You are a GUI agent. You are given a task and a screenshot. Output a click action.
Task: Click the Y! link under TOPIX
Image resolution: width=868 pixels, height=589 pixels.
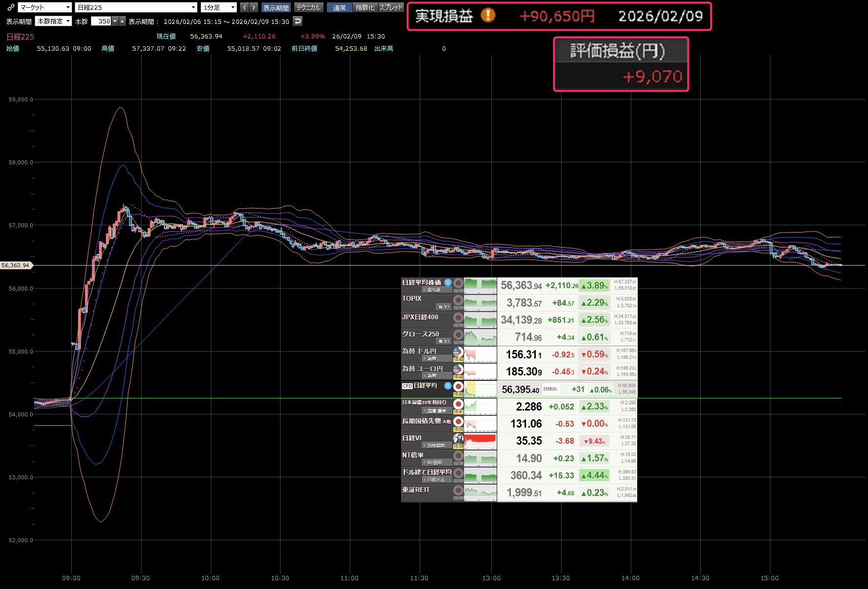(444, 307)
